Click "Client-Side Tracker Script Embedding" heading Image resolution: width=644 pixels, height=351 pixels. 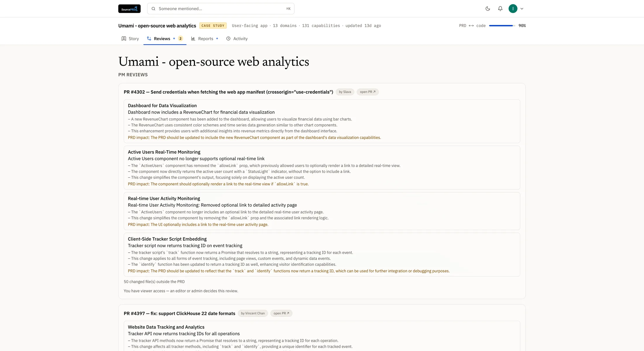167,239
